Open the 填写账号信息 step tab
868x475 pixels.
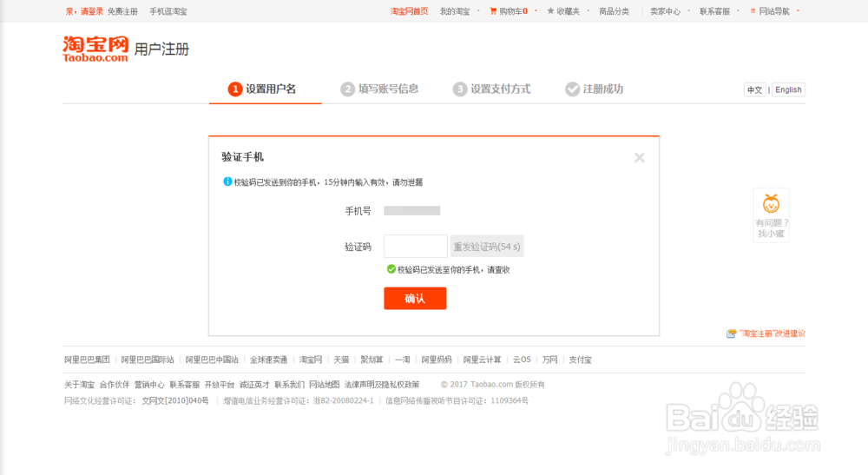[x=379, y=89]
